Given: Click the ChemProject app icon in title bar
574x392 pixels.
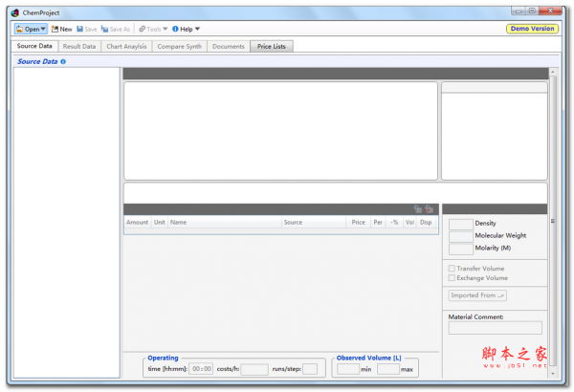Looking at the screenshot, I should point(15,12).
